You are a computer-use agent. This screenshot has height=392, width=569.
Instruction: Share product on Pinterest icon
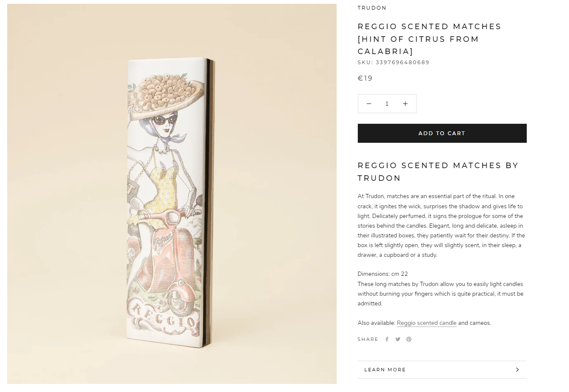pyautogui.click(x=409, y=339)
